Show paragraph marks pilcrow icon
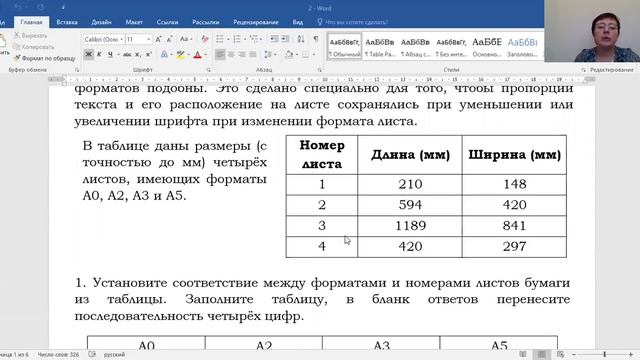Image resolution: width=640 pixels, height=360 pixels. coord(316,39)
